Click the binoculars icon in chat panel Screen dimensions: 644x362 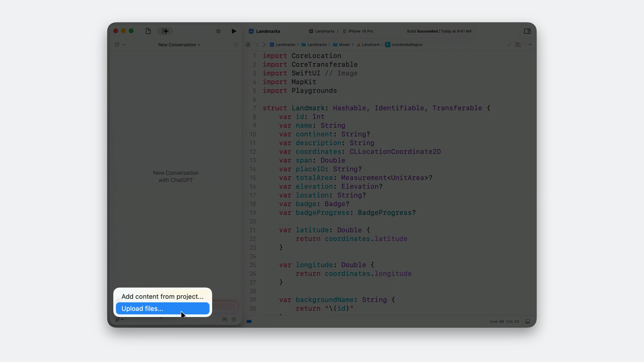225,319
